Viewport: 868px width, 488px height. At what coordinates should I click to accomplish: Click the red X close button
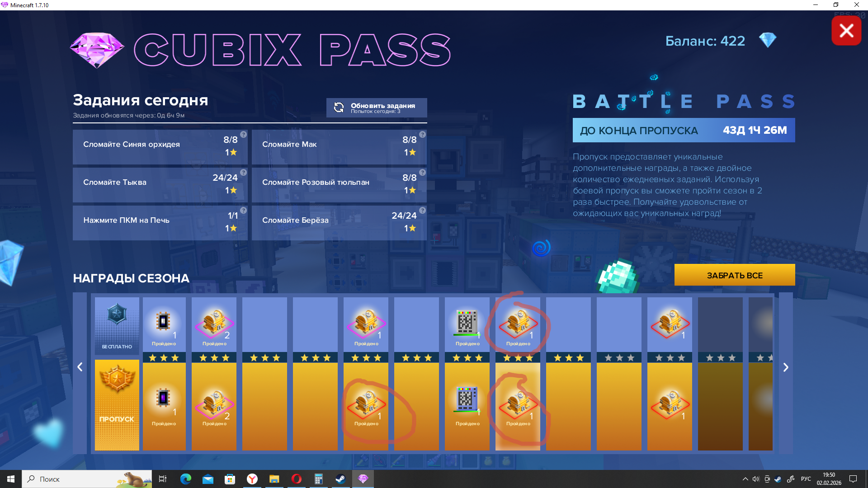(x=846, y=31)
